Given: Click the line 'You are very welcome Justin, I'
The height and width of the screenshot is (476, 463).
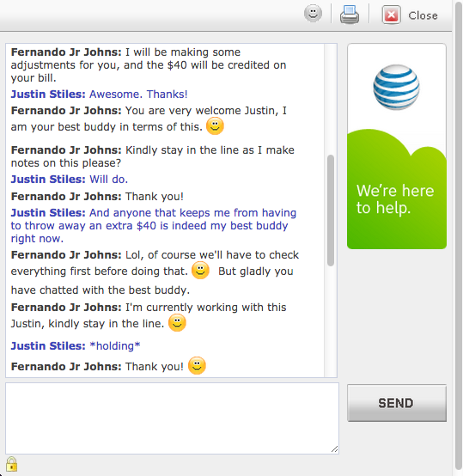Looking at the screenshot, I should (205, 111).
